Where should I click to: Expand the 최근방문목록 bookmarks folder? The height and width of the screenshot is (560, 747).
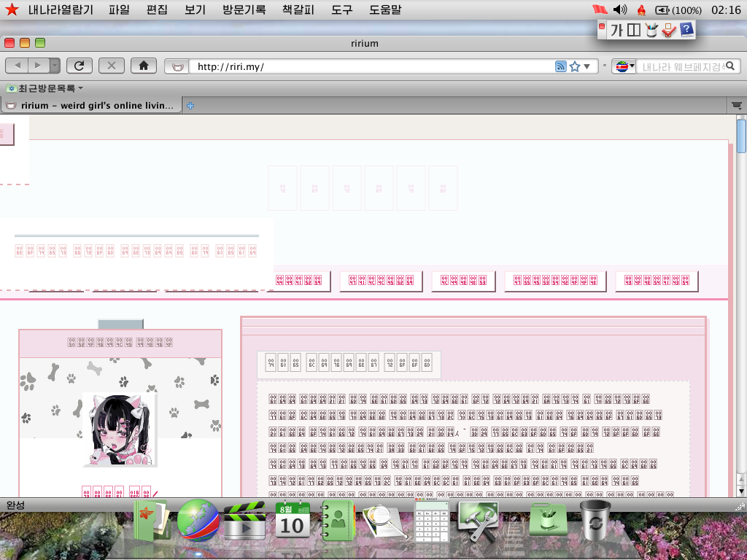44,88
